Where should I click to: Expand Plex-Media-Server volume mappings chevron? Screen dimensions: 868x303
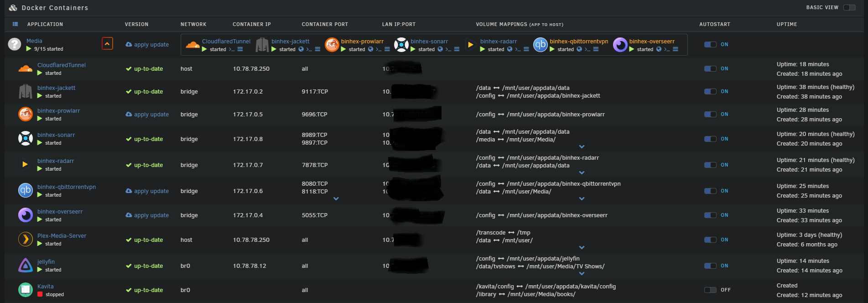click(x=582, y=248)
